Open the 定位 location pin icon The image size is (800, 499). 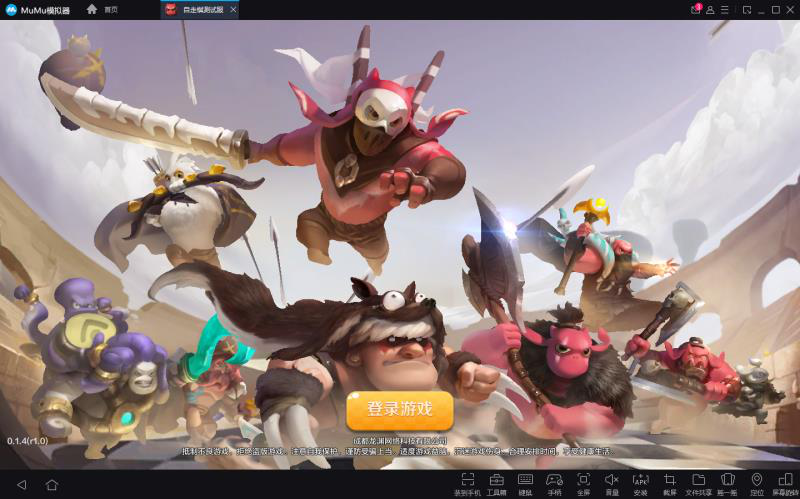click(x=757, y=484)
